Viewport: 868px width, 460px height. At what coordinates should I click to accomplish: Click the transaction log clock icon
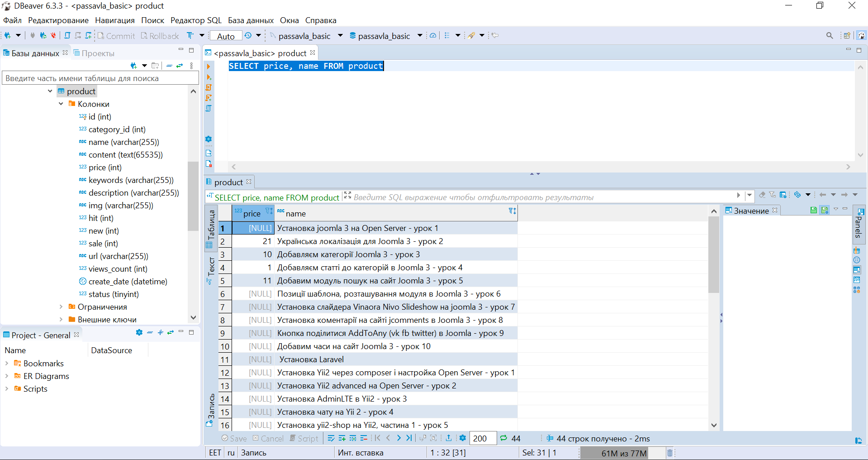248,35
